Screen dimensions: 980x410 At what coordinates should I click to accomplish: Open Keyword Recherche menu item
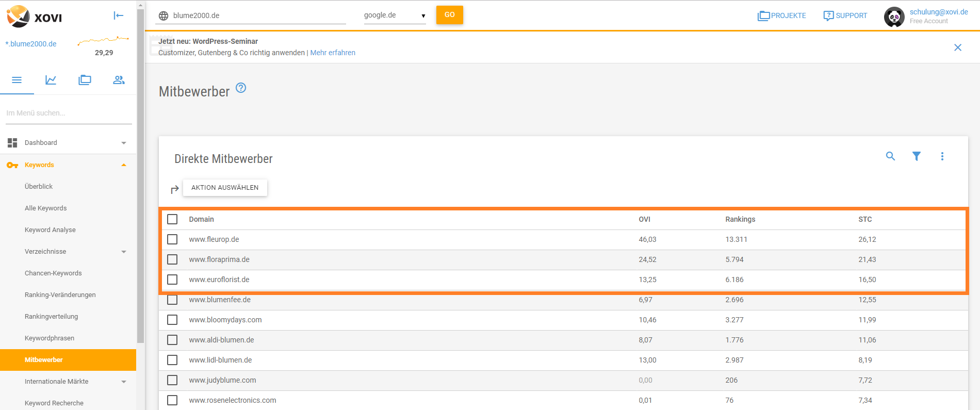54,403
